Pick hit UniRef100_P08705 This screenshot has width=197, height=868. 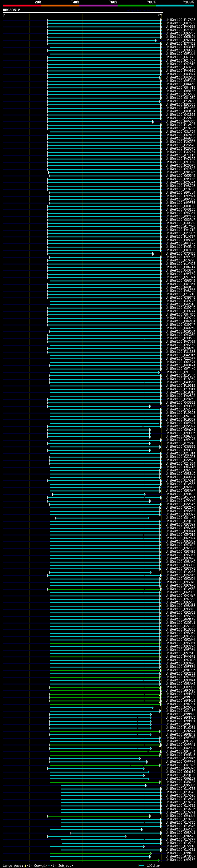pos(180,291)
